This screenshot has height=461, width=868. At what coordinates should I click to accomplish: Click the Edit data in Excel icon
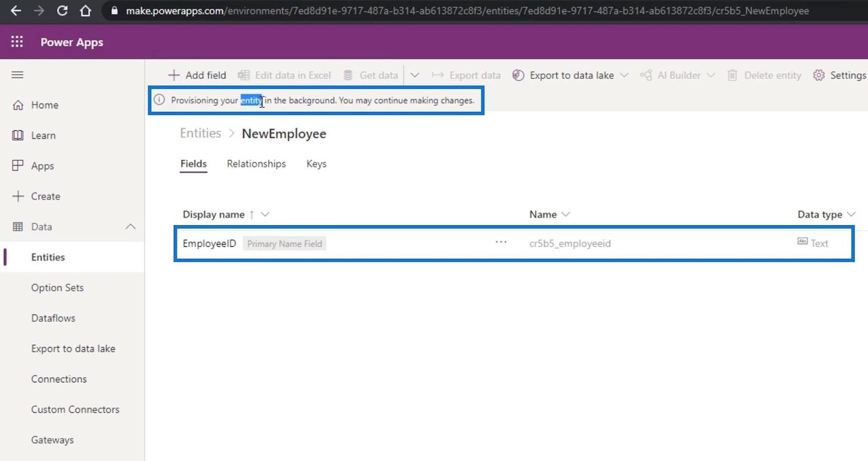244,75
